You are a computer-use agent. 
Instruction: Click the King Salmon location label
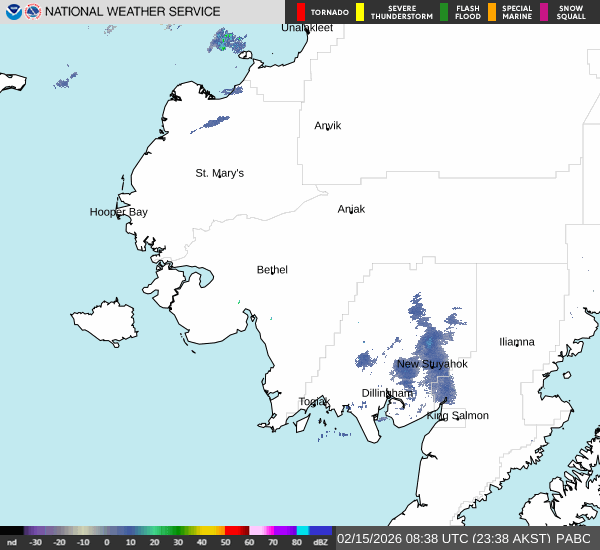pyautogui.click(x=458, y=415)
